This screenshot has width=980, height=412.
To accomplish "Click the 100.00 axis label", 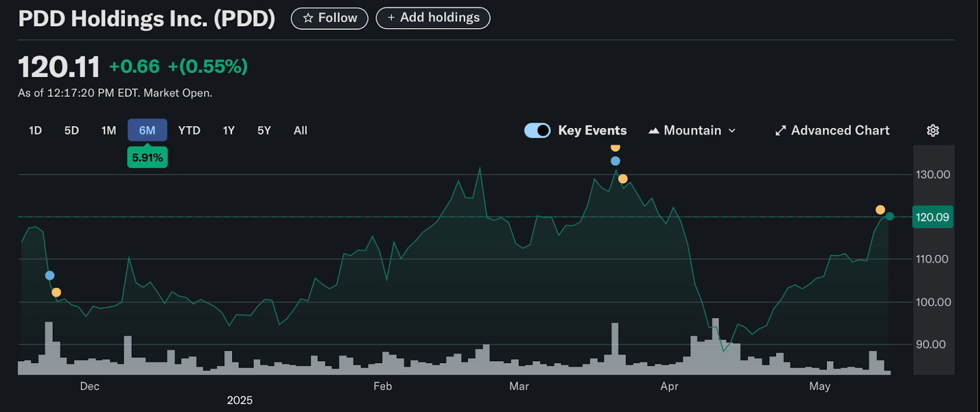I will (933, 302).
